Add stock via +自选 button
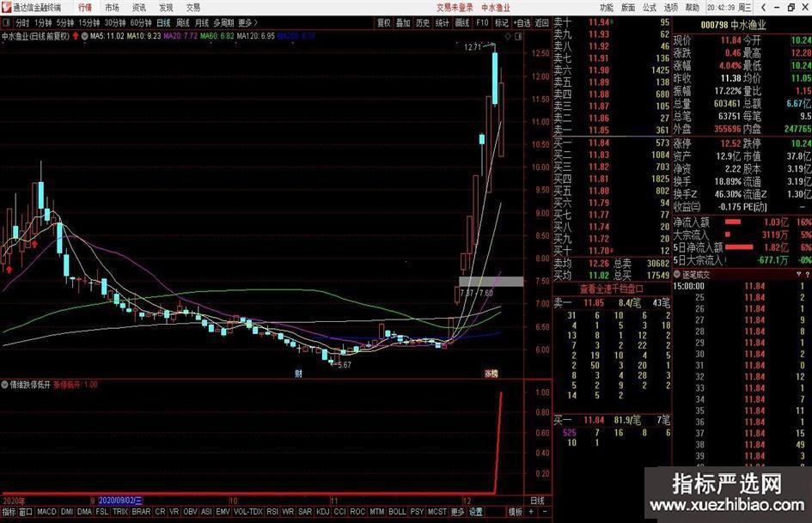812x523 pixels. coord(522,23)
